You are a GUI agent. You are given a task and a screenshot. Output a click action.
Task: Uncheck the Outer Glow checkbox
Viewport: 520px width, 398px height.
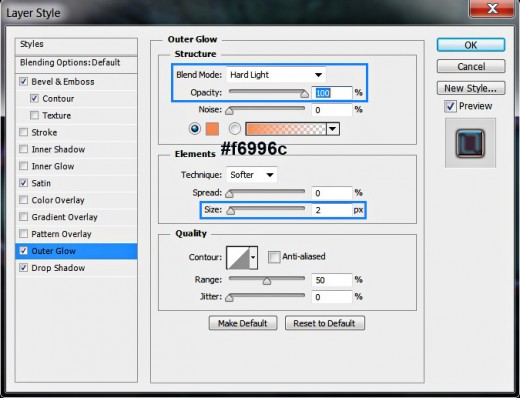click(23, 251)
